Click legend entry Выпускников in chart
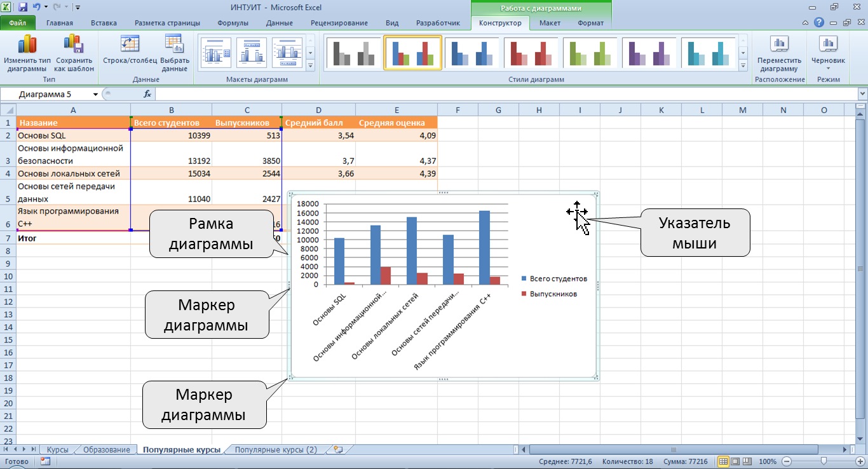868x469 pixels. click(549, 294)
